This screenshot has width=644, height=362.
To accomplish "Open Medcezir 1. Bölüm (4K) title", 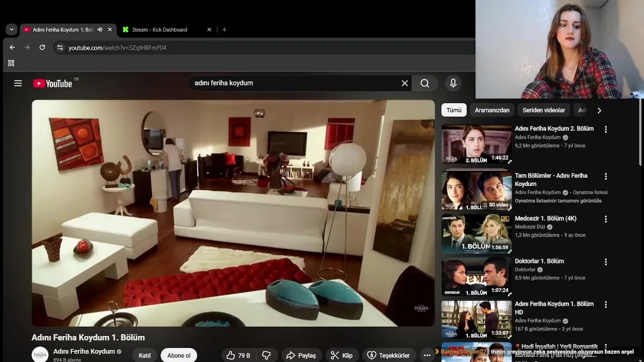I will tap(545, 219).
